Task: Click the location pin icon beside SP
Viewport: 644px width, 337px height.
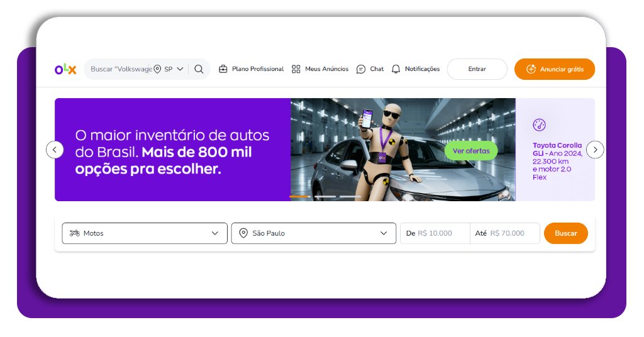Action: pos(157,69)
